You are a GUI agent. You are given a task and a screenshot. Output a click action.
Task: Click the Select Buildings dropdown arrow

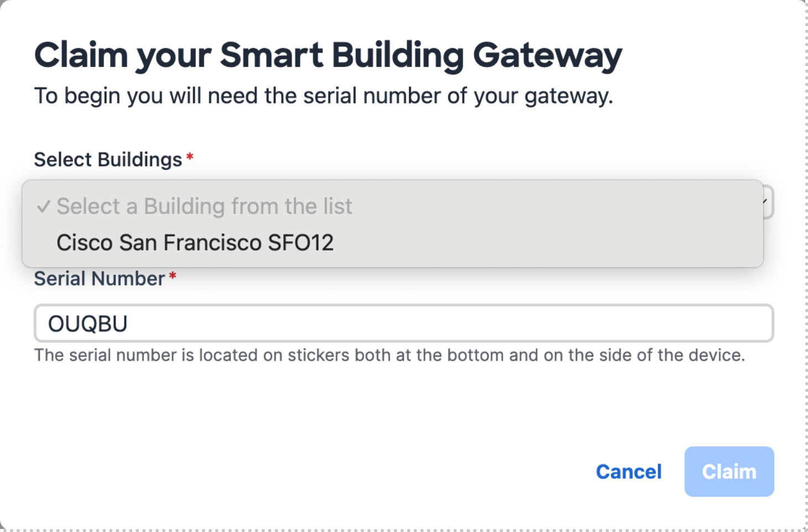pyautogui.click(x=766, y=202)
